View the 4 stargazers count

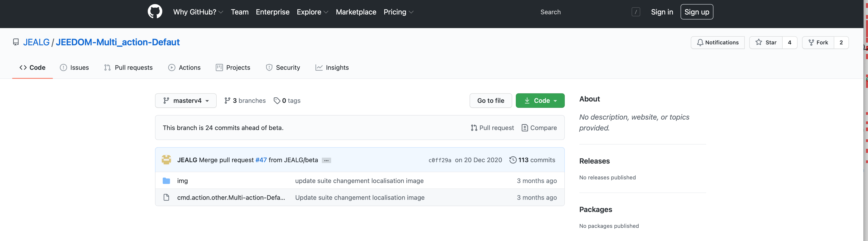790,42
